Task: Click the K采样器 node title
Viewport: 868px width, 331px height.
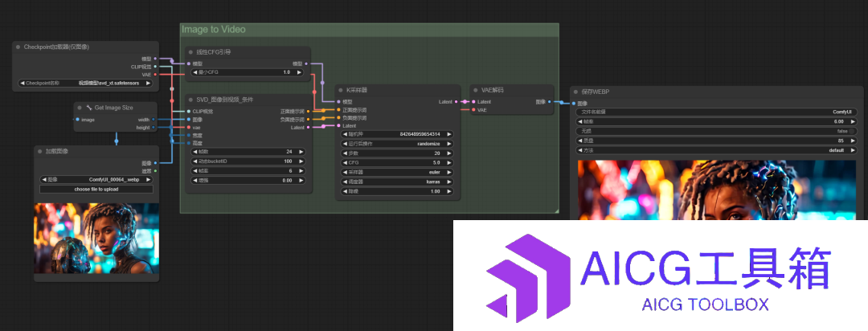Action: tap(357, 90)
